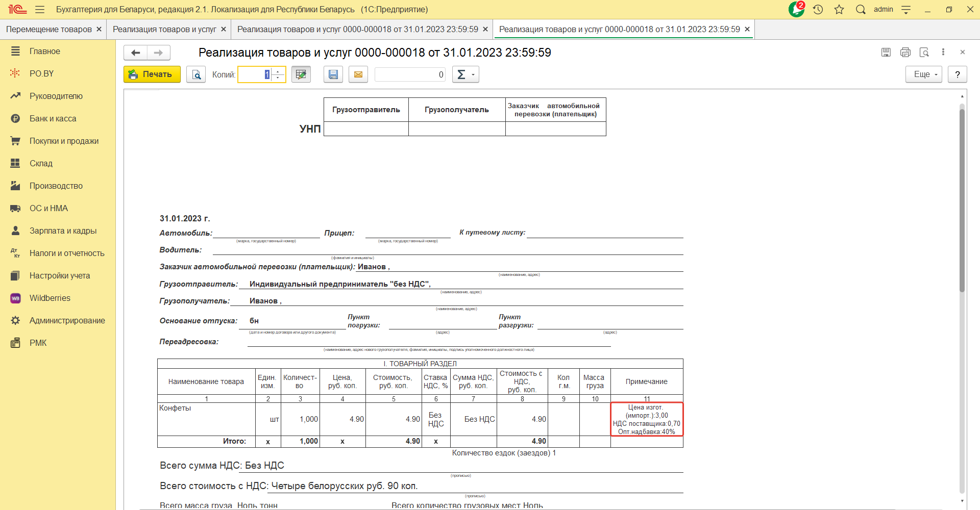Decrease copies with the down stepper arrow
The image size is (980, 510).
tap(278, 78)
